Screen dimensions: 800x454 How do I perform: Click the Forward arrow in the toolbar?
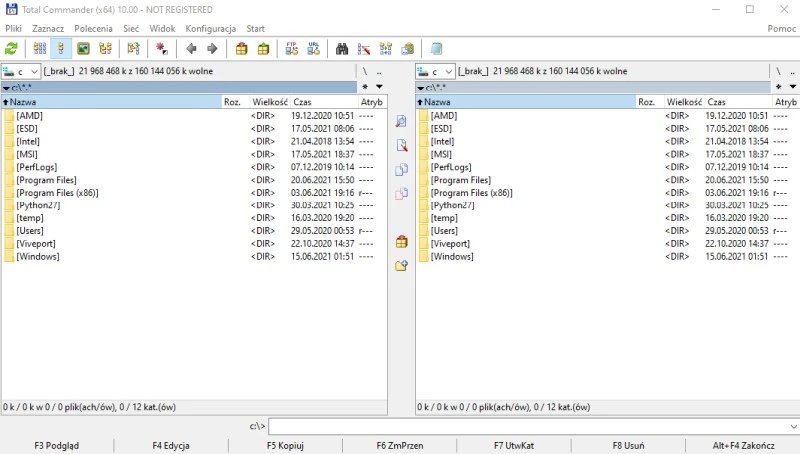(x=212, y=48)
